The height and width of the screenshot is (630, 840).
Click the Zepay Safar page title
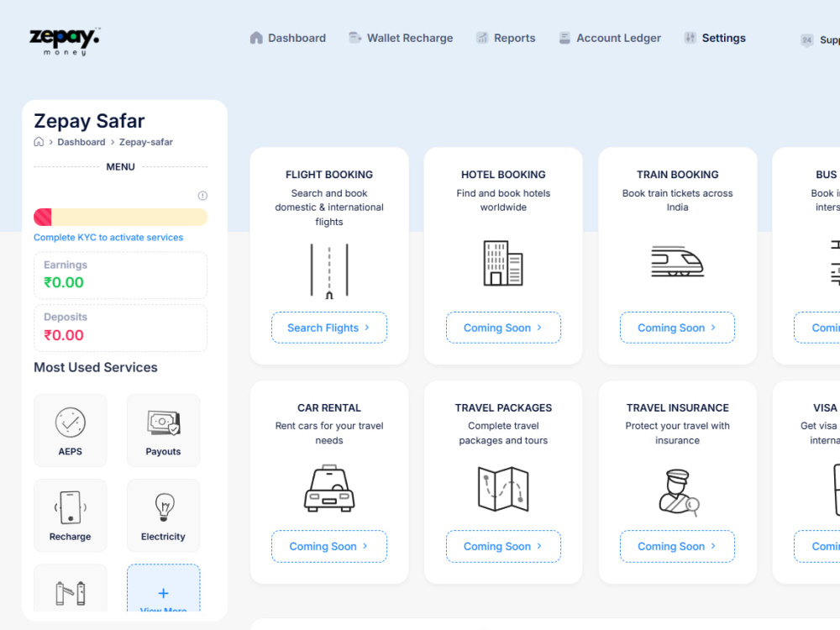click(x=89, y=121)
